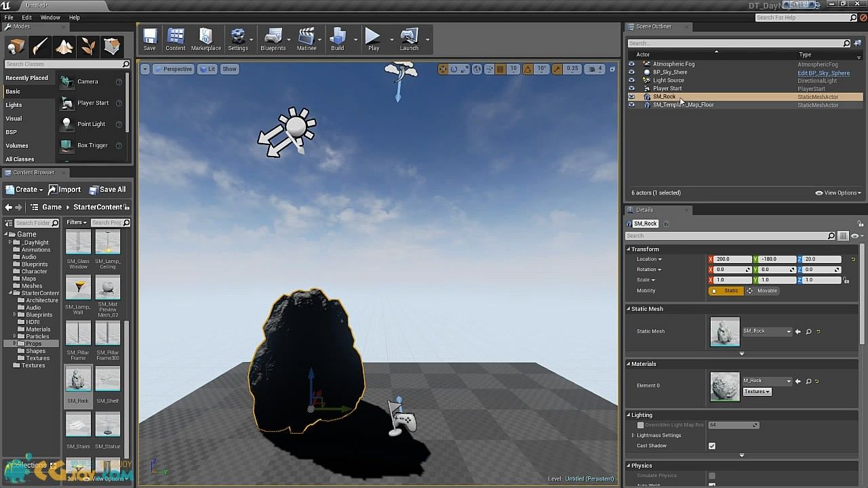Select the Foliage mode icon
This screenshot has height=488, width=868.
pyautogui.click(x=88, y=46)
